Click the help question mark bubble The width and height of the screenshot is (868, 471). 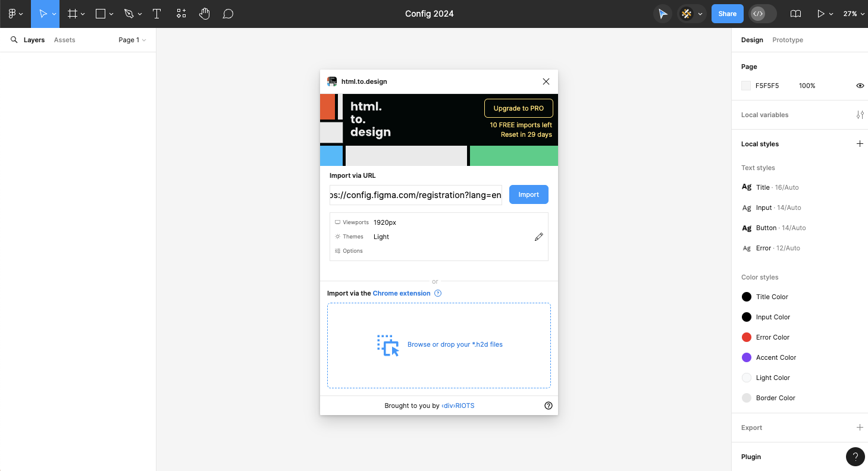pyautogui.click(x=856, y=457)
